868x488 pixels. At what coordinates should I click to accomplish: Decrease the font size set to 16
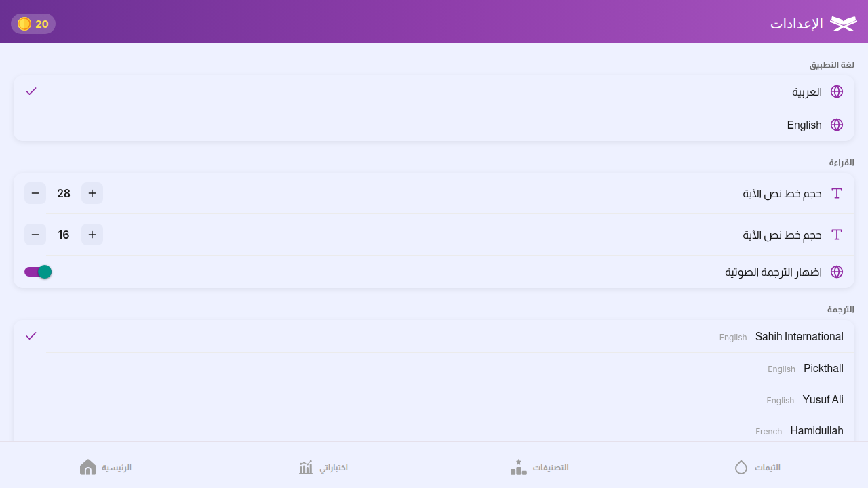35,235
